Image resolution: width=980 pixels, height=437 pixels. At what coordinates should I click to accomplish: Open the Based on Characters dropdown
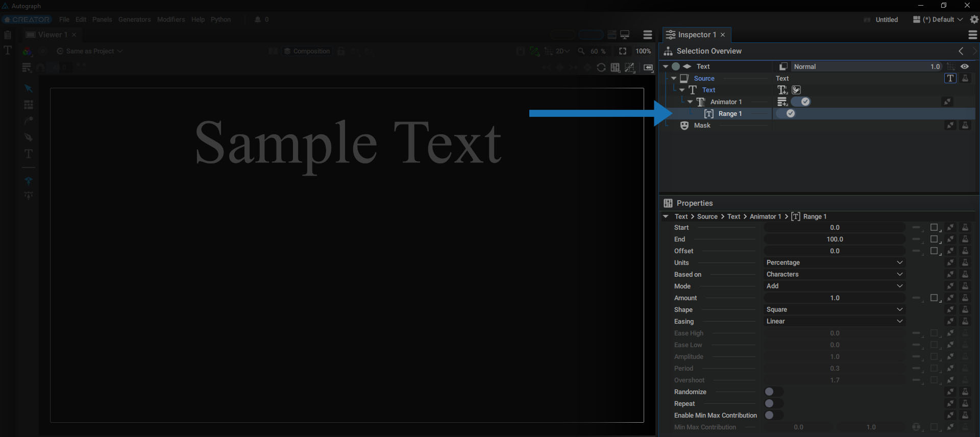pos(835,275)
